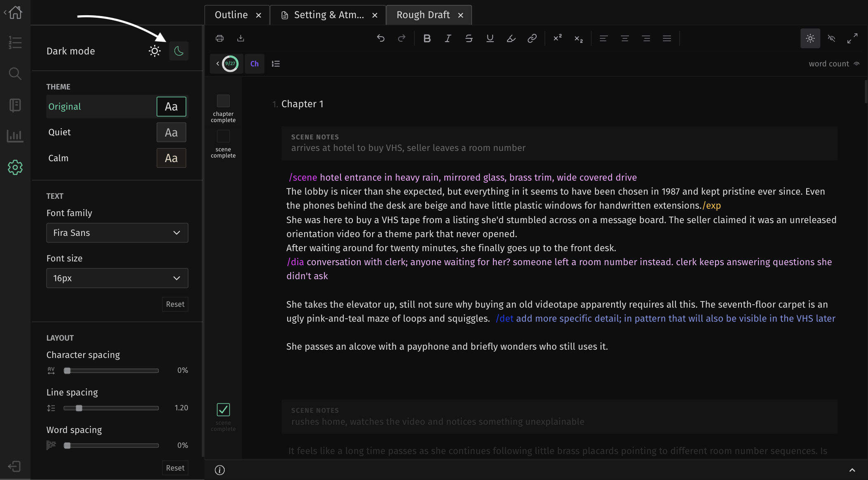This screenshot has width=868, height=480.
Task: Apply underline formatting
Action: [x=490, y=38]
